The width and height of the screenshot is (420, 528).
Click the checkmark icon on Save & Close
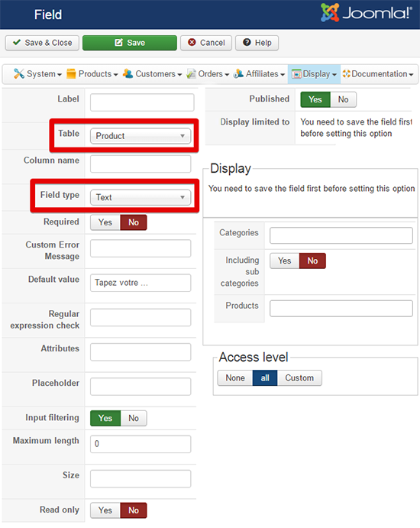pyautogui.click(x=17, y=43)
